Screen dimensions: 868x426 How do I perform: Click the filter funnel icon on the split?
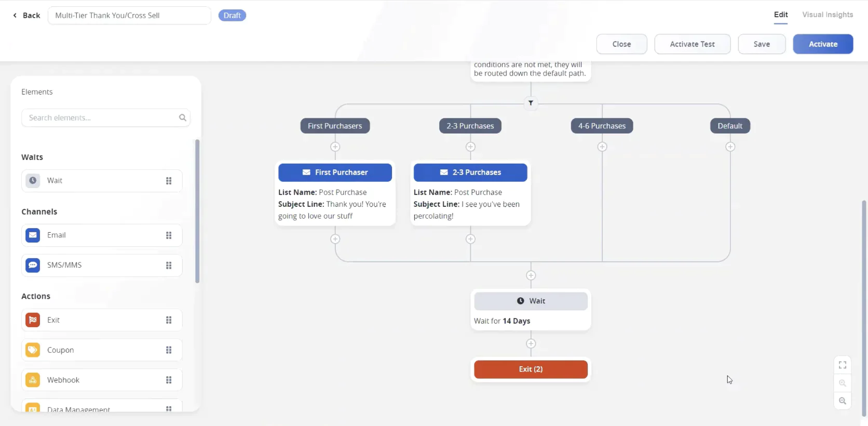point(531,103)
